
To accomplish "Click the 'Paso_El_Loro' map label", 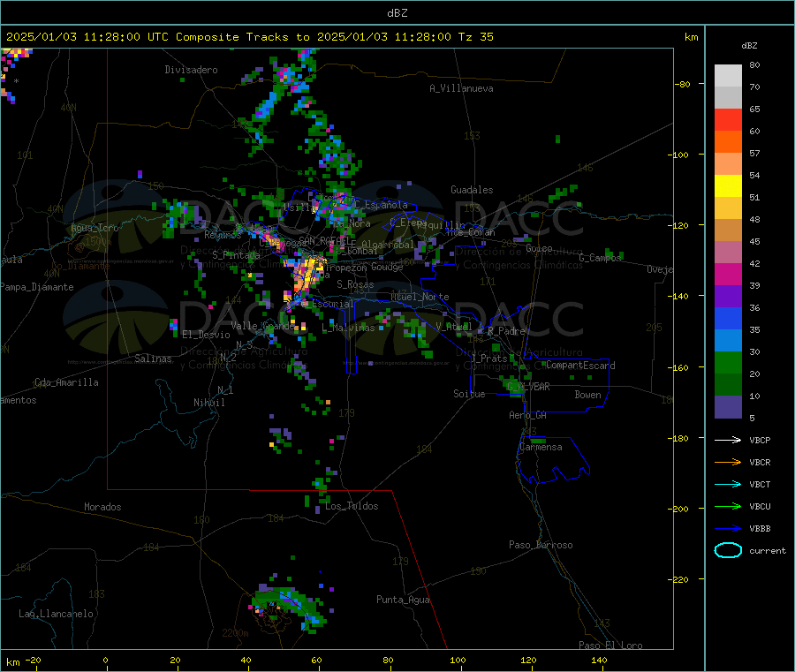I will [x=610, y=646].
